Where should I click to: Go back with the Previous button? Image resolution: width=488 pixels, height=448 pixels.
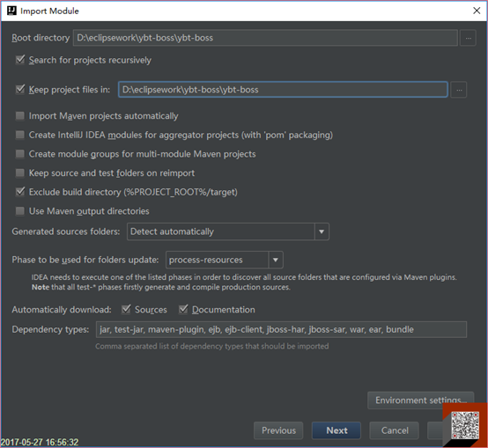(x=278, y=430)
